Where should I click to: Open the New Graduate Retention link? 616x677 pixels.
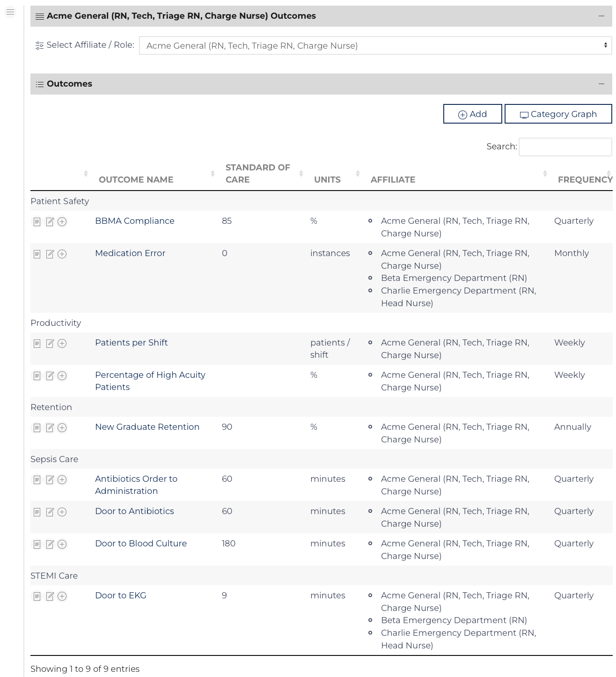[147, 427]
